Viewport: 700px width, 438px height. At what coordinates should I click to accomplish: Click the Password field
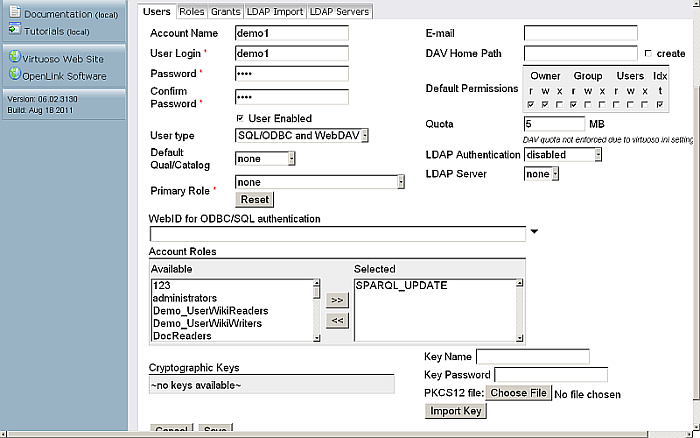[x=292, y=74]
